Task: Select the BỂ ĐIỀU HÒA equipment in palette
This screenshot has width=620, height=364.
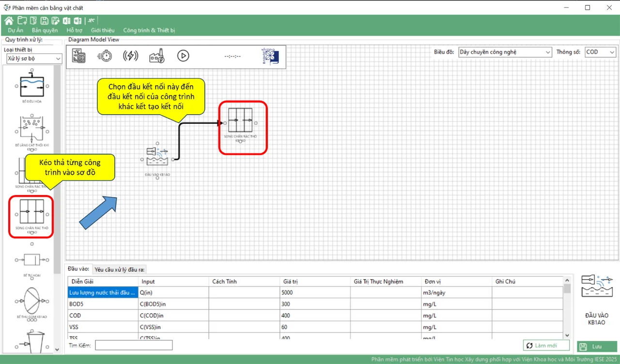Action: coord(32,85)
